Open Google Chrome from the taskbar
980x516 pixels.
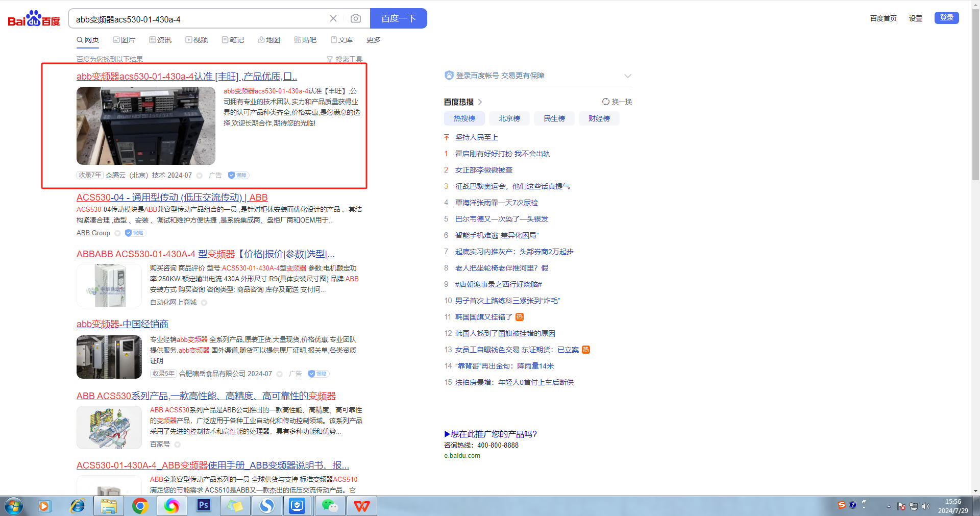[x=140, y=505]
